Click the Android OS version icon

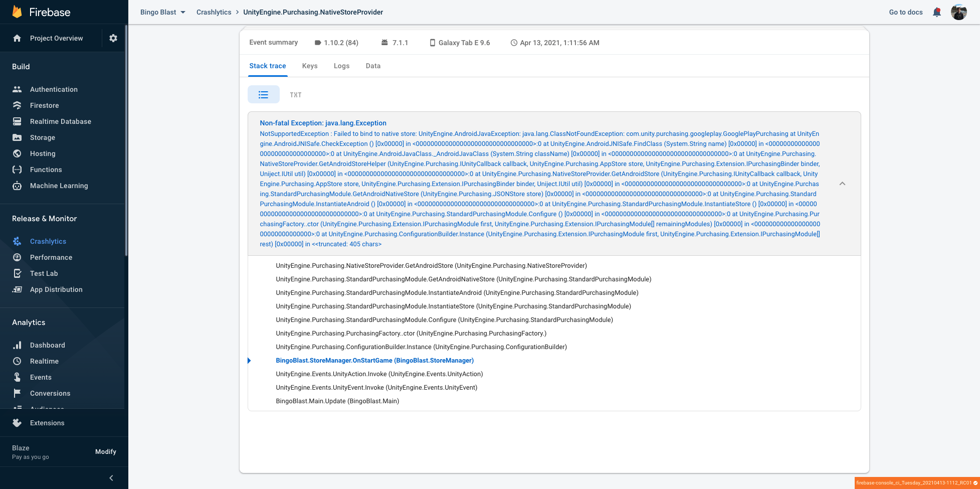384,43
